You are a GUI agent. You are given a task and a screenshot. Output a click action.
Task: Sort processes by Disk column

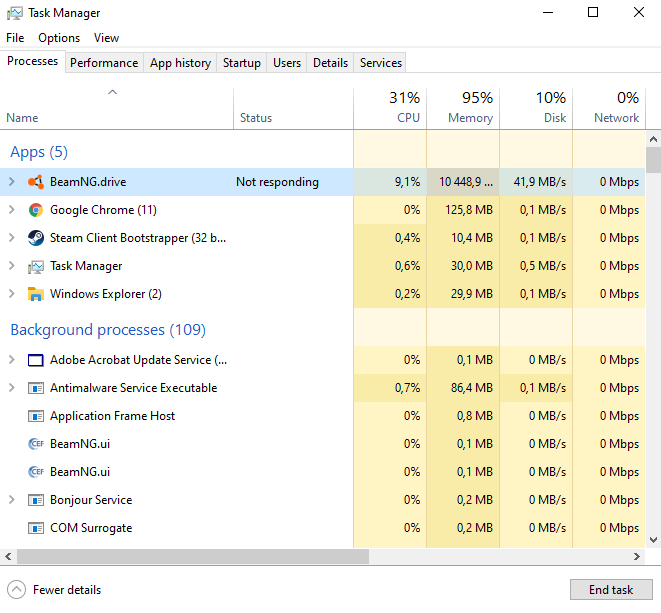pos(536,109)
